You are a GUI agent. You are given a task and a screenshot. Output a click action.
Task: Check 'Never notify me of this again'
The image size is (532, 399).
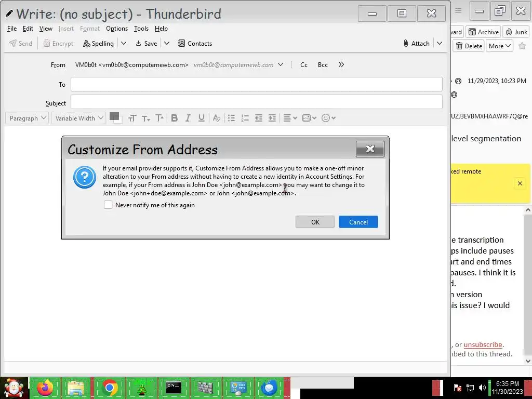click(108, 205)
